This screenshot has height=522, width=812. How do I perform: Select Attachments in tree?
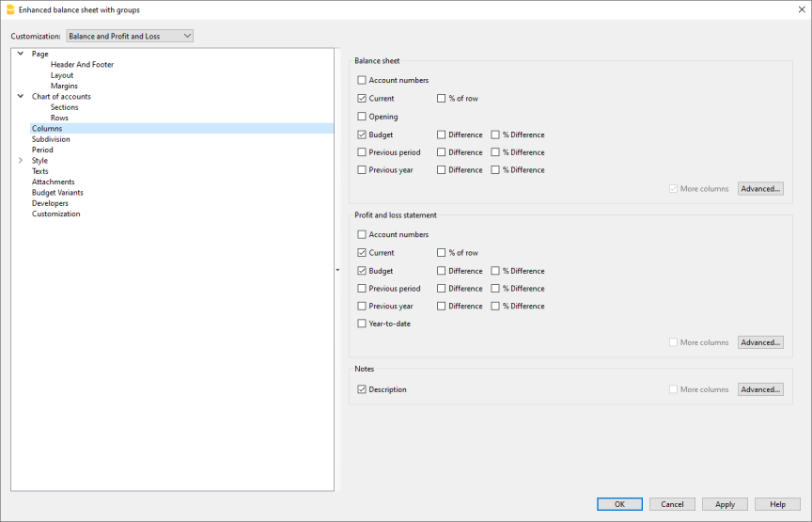click(x=53, y=182)
